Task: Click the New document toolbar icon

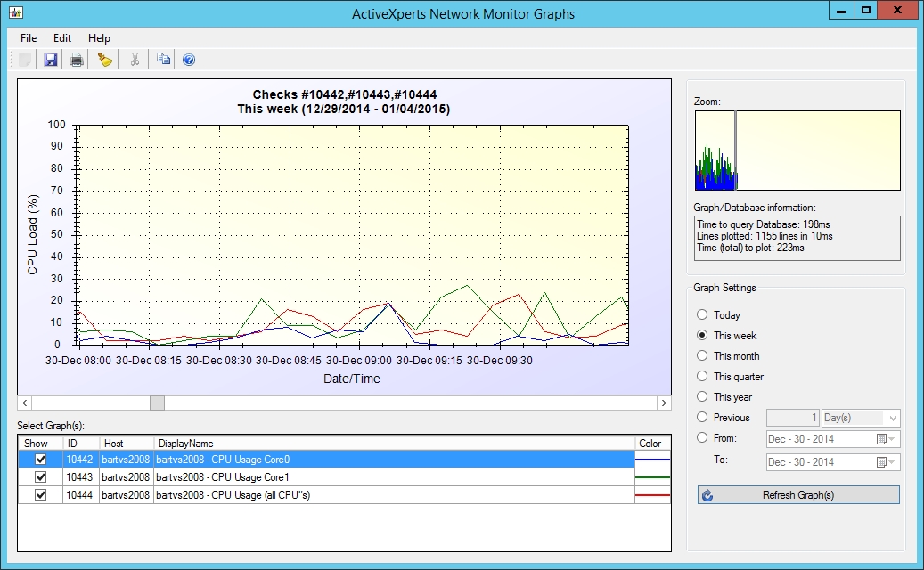Action: [x=25, y=60]
